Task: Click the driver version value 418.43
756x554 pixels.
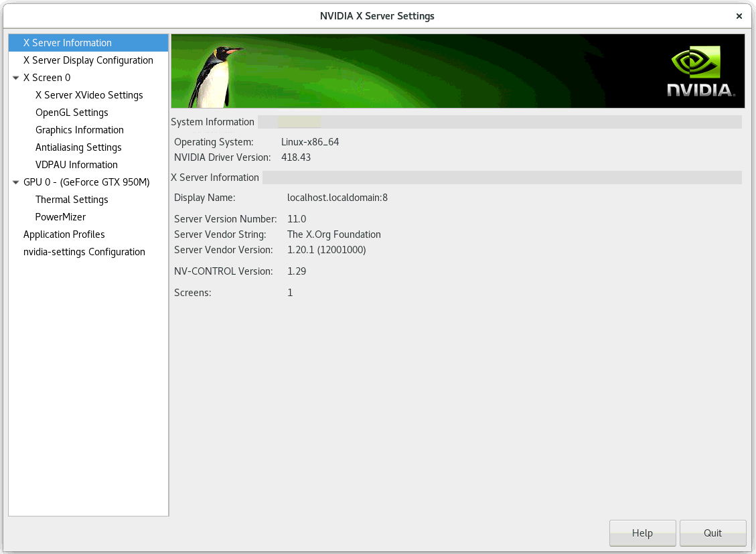Action: [x=296, y=157]
